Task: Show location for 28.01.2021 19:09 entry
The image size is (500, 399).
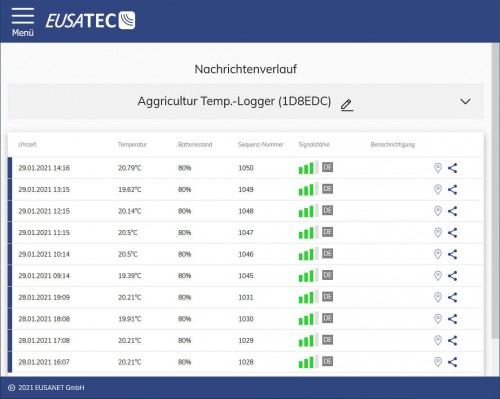Action: pos(438,297)
